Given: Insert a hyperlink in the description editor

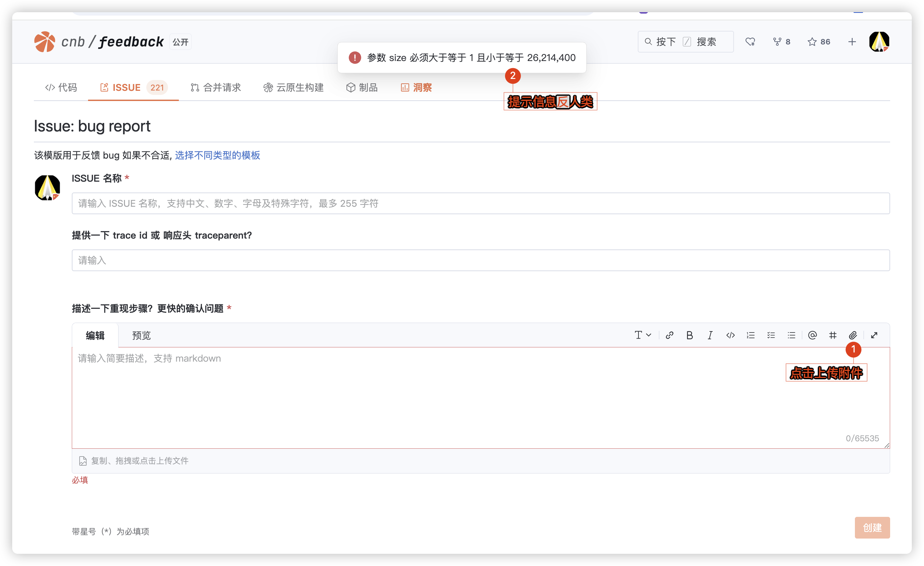Looking at the screenshot, I should coord(670,335).
